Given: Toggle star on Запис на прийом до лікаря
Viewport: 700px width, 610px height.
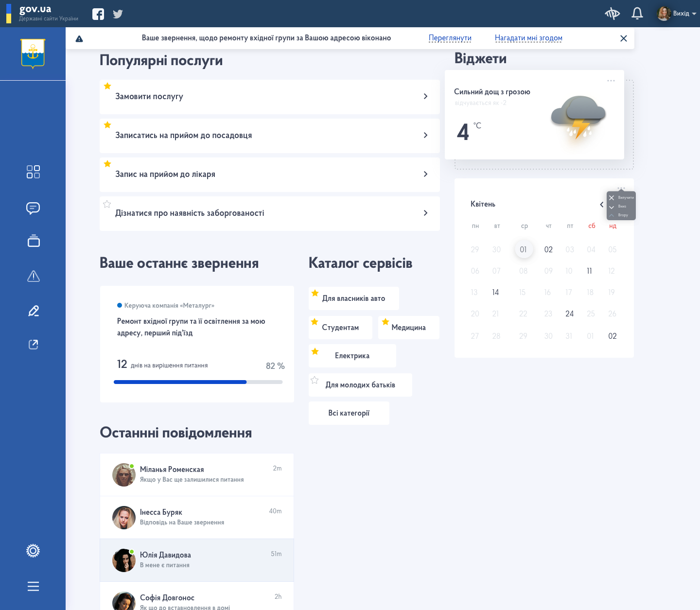Looking at the screenshot, I should 107,164.
